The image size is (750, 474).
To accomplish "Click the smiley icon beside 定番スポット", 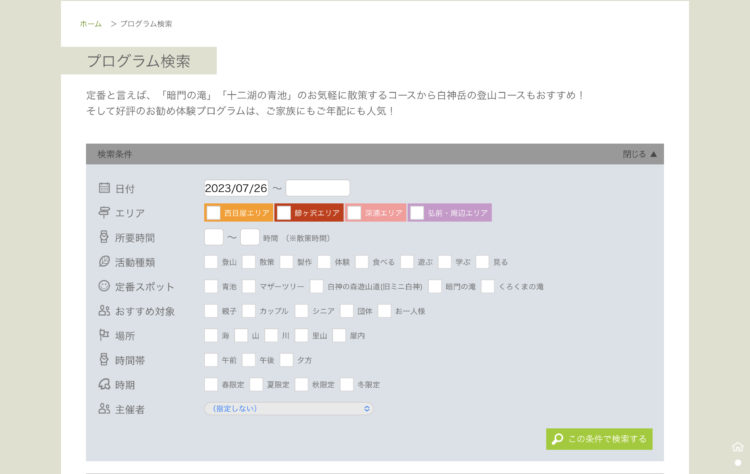I will click(104, 286).
